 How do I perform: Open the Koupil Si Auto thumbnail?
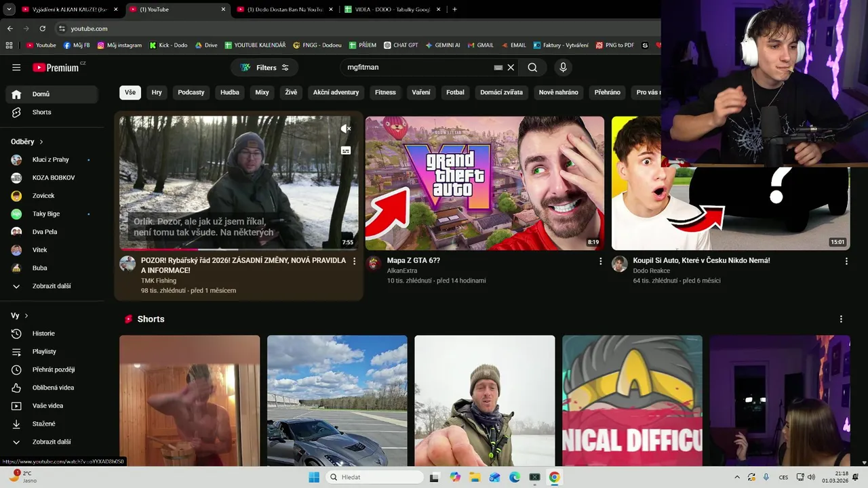pyautogui.click(x=730, y=183)
